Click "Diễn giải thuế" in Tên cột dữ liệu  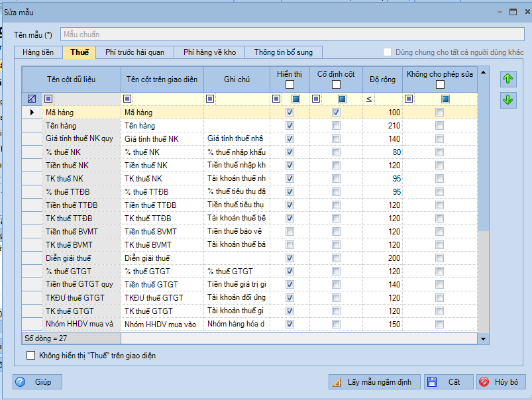81,258
